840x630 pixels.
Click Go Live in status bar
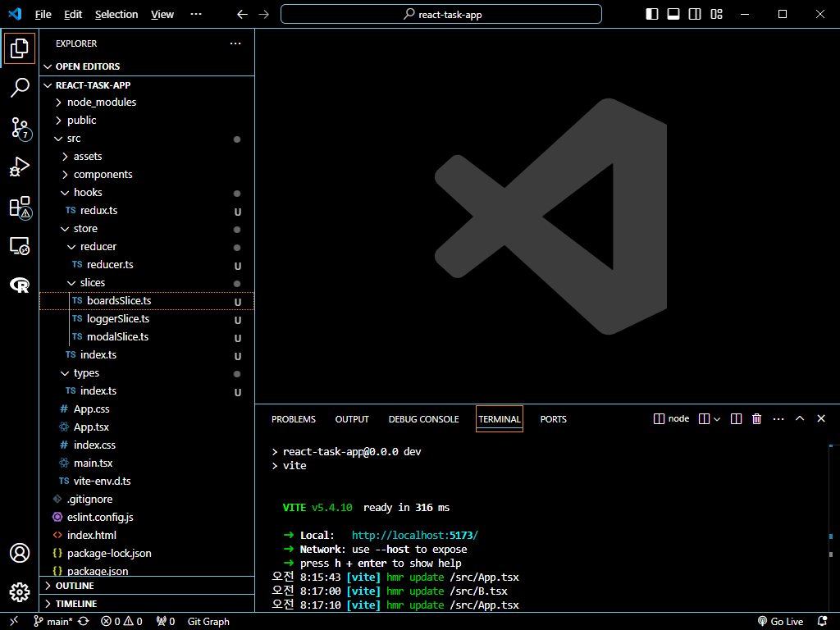point(781,622)
